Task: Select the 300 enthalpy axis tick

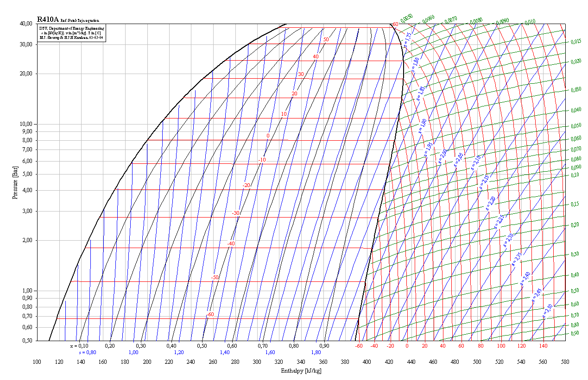Action: tap(257, 362)
